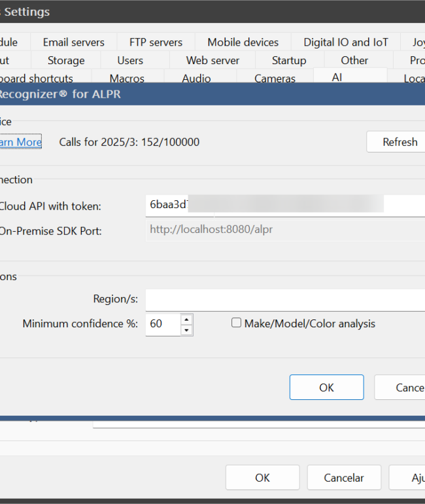Click the Learn More link
Screen dimensions: 425x504
pos(20,142)
